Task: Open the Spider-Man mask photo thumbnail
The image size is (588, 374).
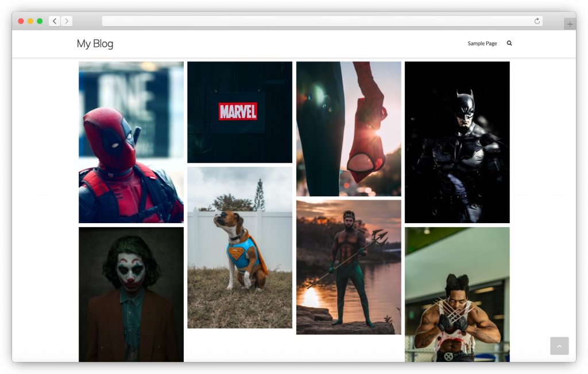Action: (349, 129)
